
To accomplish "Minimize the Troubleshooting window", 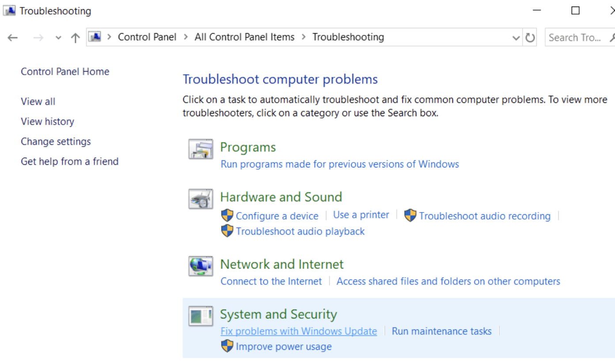I will 537,11.
